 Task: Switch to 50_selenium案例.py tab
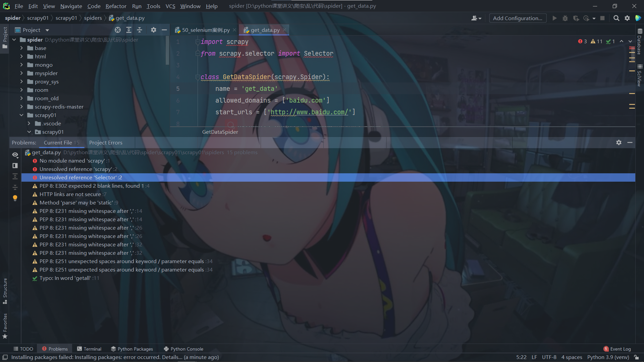coord(206,30)
